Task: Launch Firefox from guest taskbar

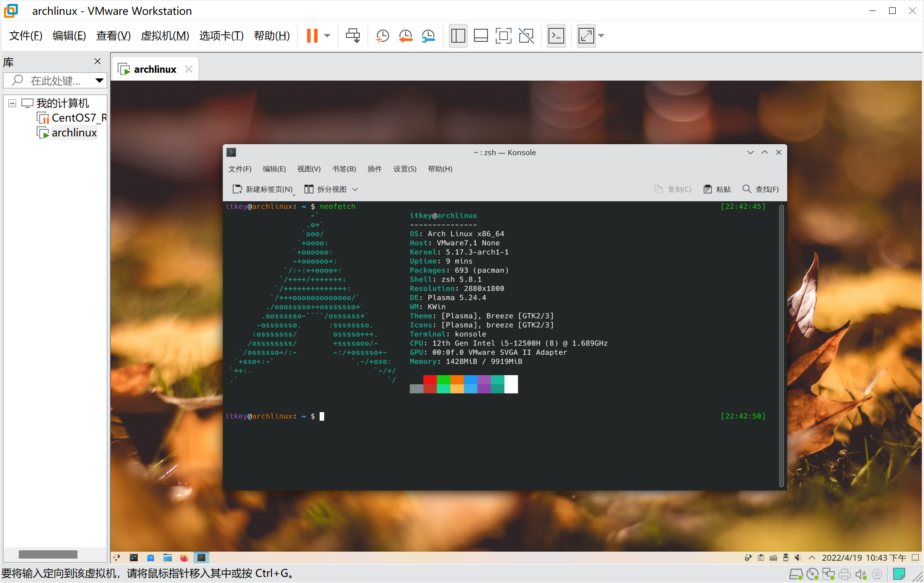Action: coord(184,558)
